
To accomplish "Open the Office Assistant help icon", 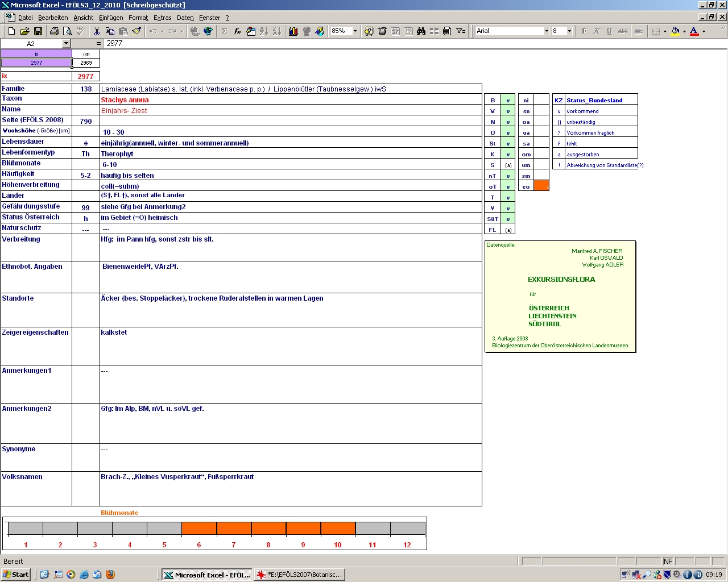I will (369, 31).
